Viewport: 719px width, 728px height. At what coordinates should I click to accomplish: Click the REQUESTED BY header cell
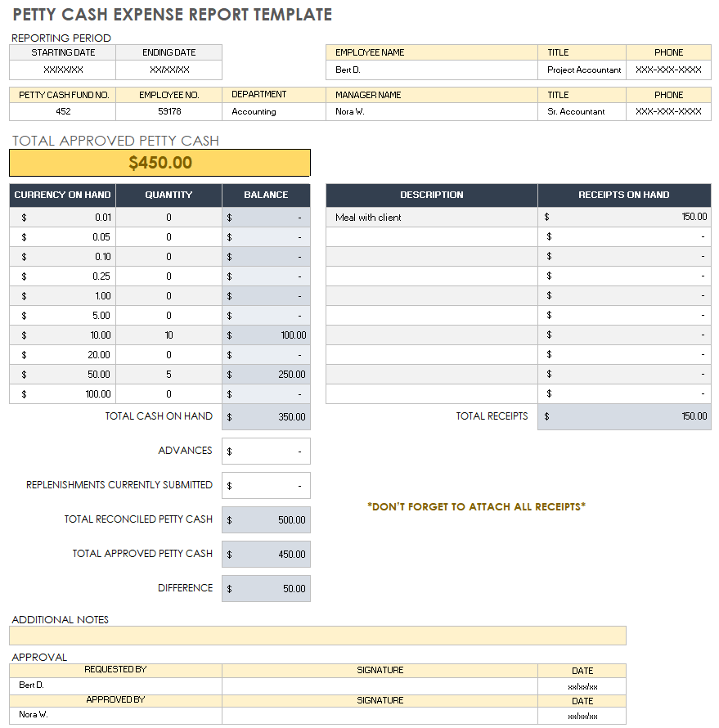point(115,670)
